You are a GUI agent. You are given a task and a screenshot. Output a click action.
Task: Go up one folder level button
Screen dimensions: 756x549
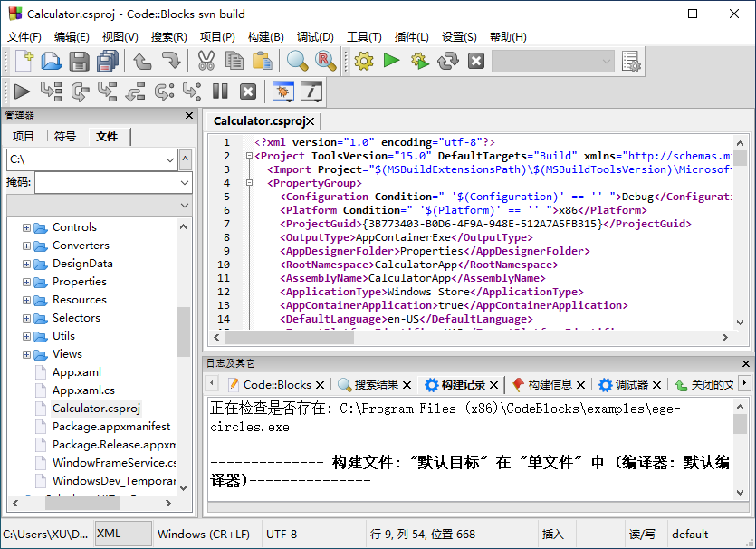[x=186, y=159]
